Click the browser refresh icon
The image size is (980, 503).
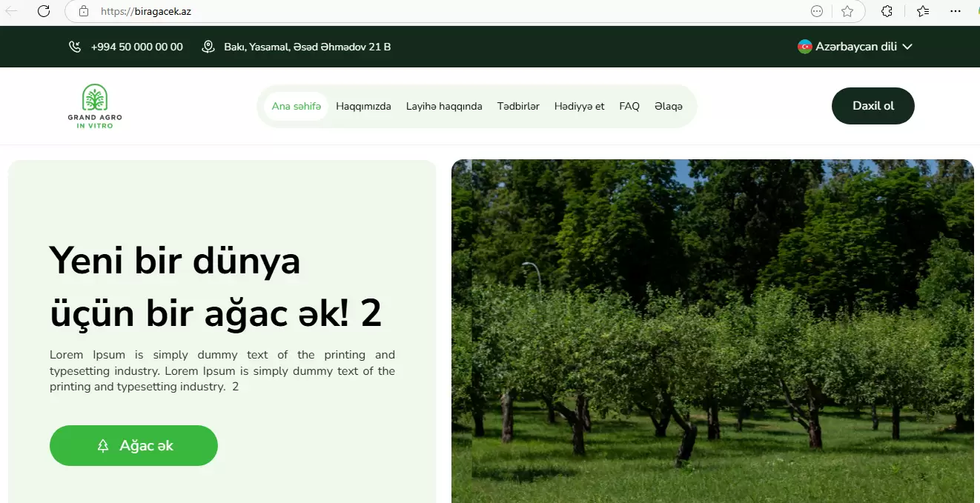pyautogui.click(x=44, y=11)
